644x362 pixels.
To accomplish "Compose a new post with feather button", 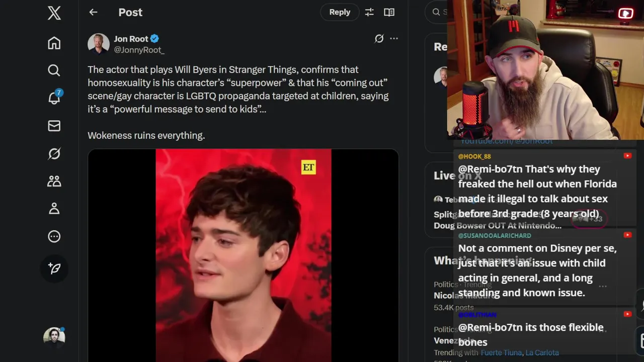I will 54,268.
